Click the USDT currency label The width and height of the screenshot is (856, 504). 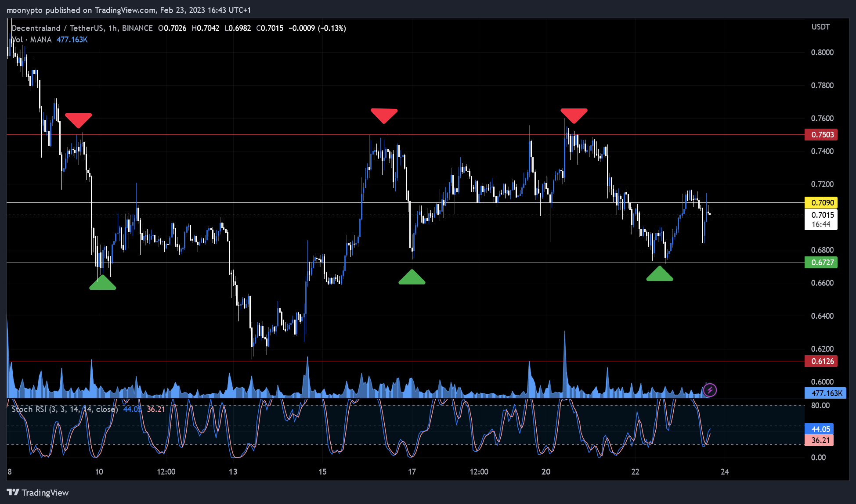pyautogui.click(x=820, y=27)
